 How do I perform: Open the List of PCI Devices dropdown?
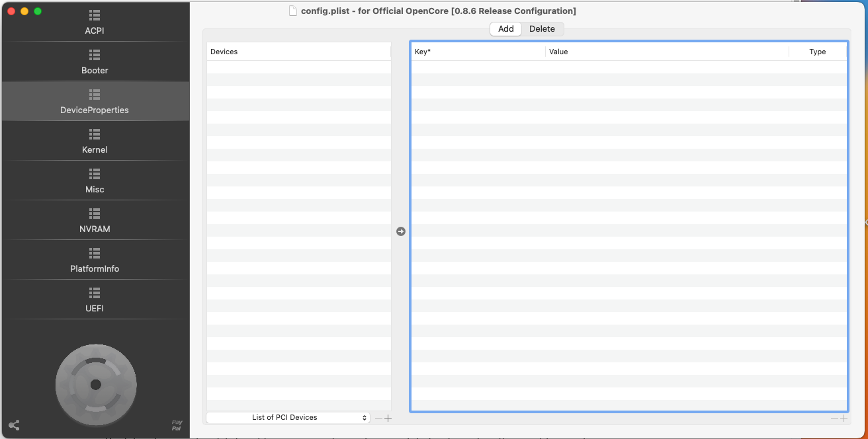point(288,418)
